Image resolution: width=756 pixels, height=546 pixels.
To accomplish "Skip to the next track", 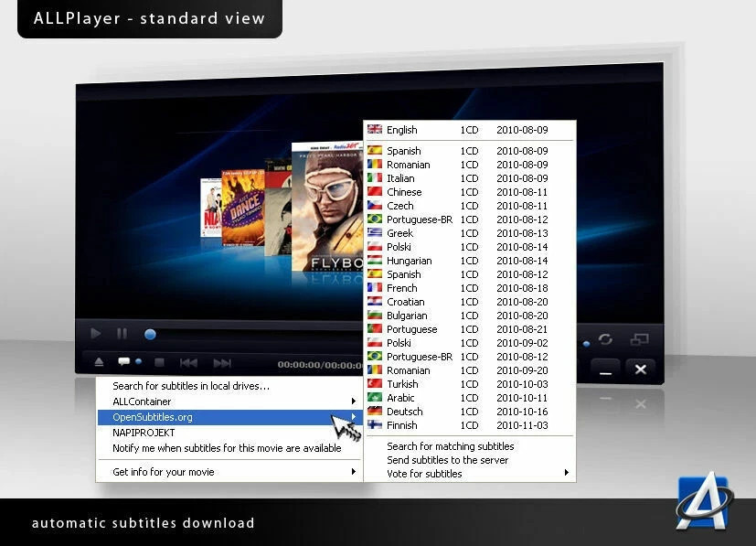I will pyautogui.click(x=222, y=363).
